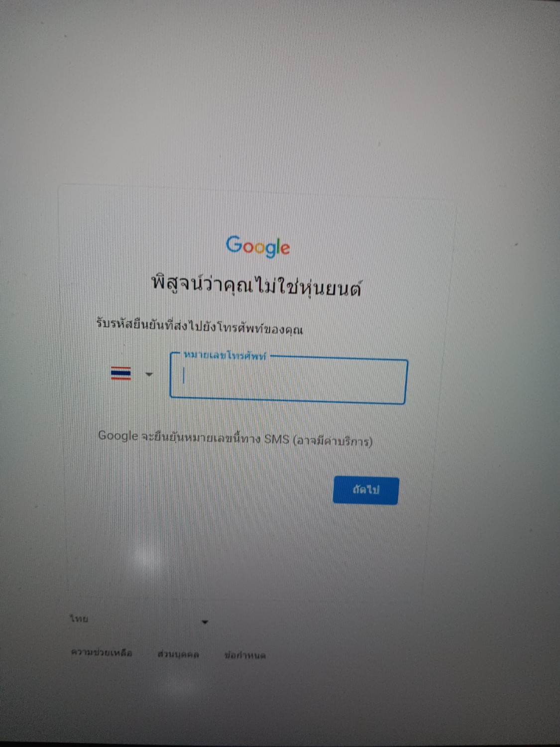Screen dimensions: 560x747
Task: Click the (อาจมีค่าบริการ) parenthetical text
Action: pos(333,441)
